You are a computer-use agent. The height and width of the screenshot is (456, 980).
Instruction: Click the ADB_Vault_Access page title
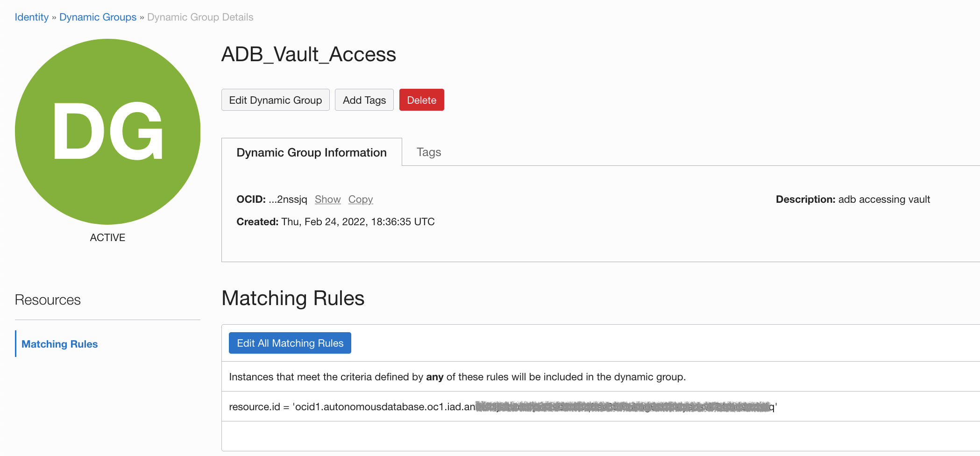(309, 55)
